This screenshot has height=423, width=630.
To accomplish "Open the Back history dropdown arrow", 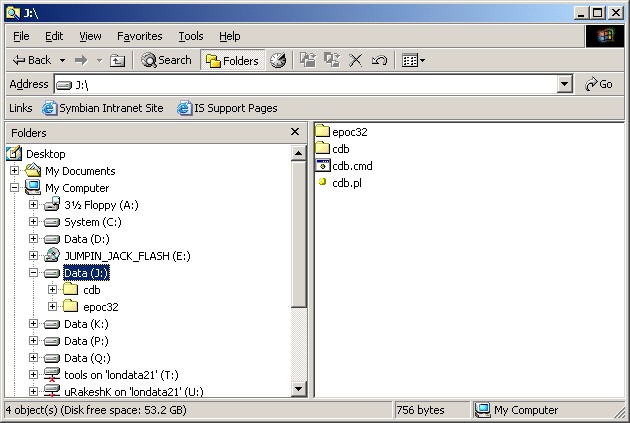I will 62,61.
